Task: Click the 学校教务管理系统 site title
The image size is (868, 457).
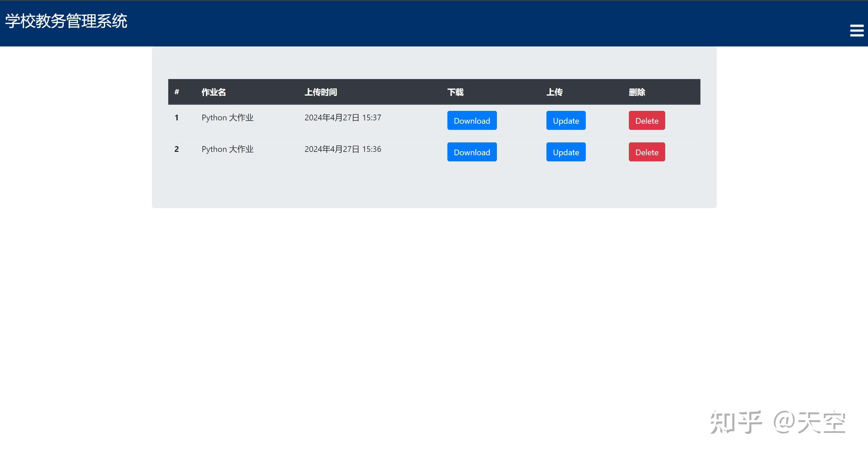Action: coord(66,21)
